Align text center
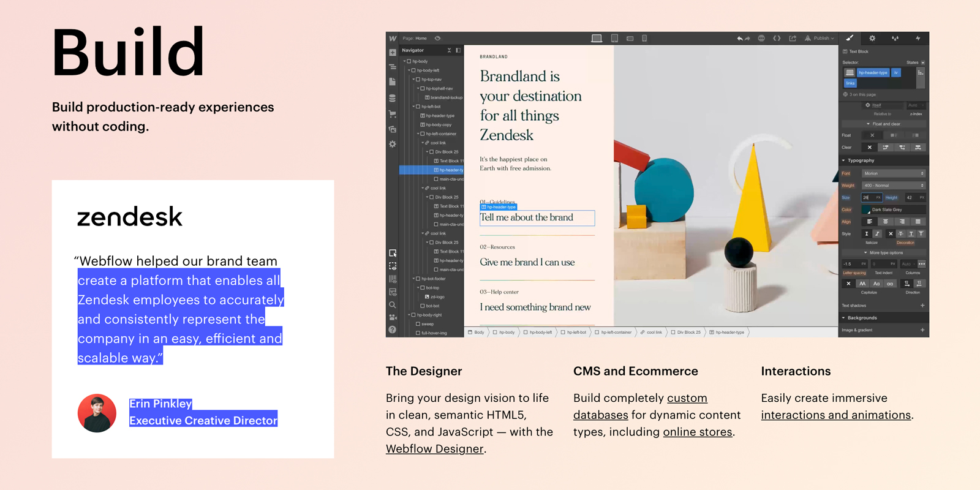Image resolution: width=980 pixels, height=490 pixels. coord(885,222)
